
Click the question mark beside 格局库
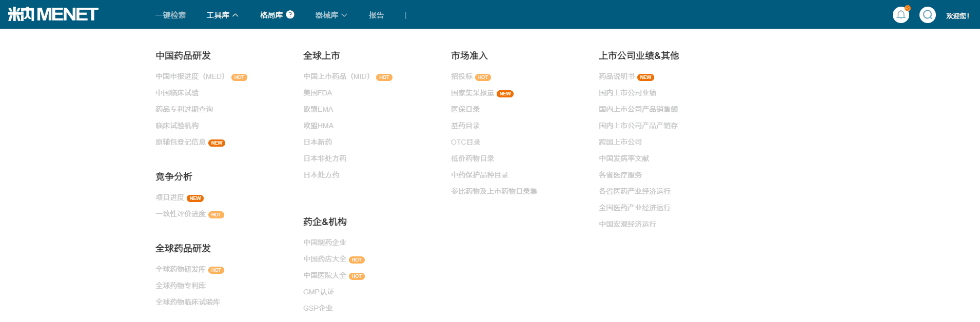(x=290, y=14)
